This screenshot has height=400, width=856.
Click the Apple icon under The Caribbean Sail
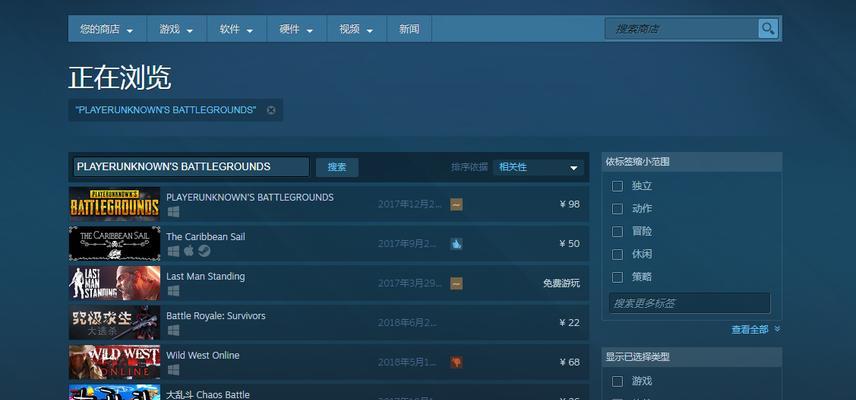188,251
